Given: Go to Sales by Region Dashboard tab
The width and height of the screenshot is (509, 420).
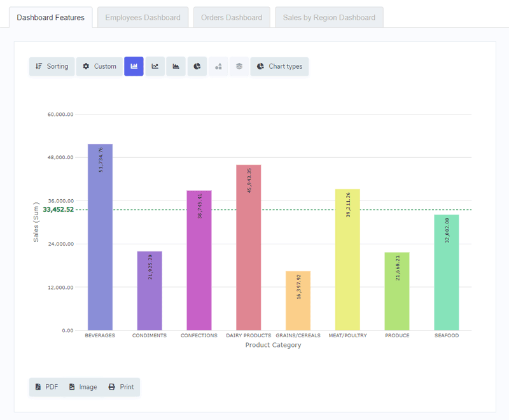Looking at the screenshot, I should click(x=329, y=17).
